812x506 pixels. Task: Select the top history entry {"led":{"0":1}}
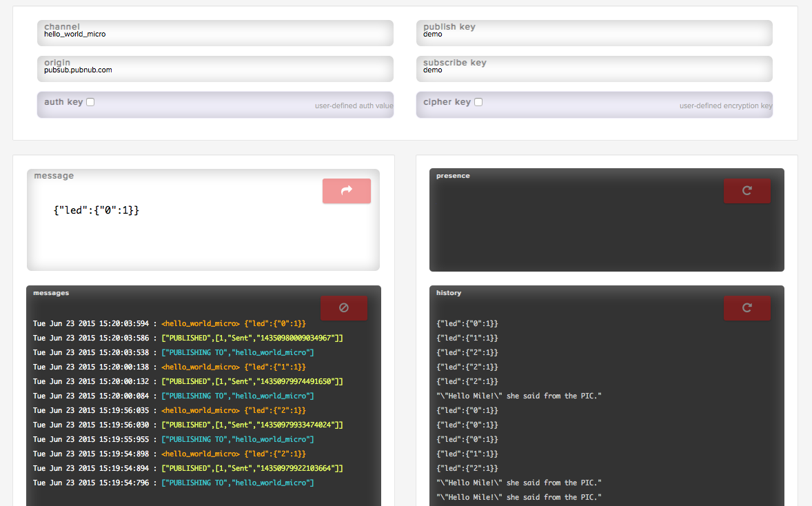[x=467, y=323]
